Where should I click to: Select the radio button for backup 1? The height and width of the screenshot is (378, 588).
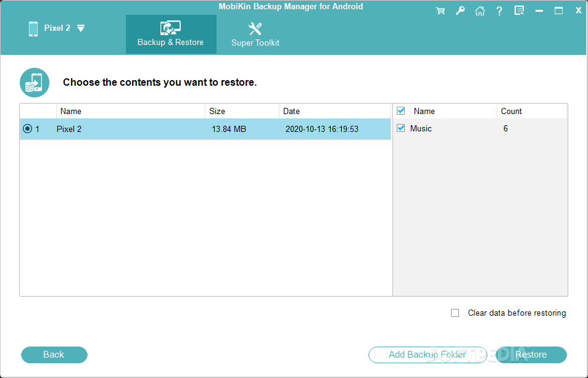27,129
